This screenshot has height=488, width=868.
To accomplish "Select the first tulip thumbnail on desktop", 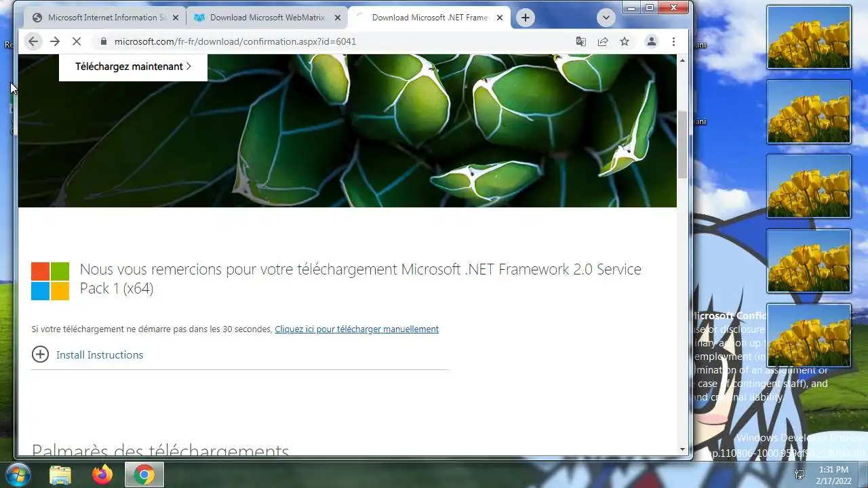I will pos(808,37).
